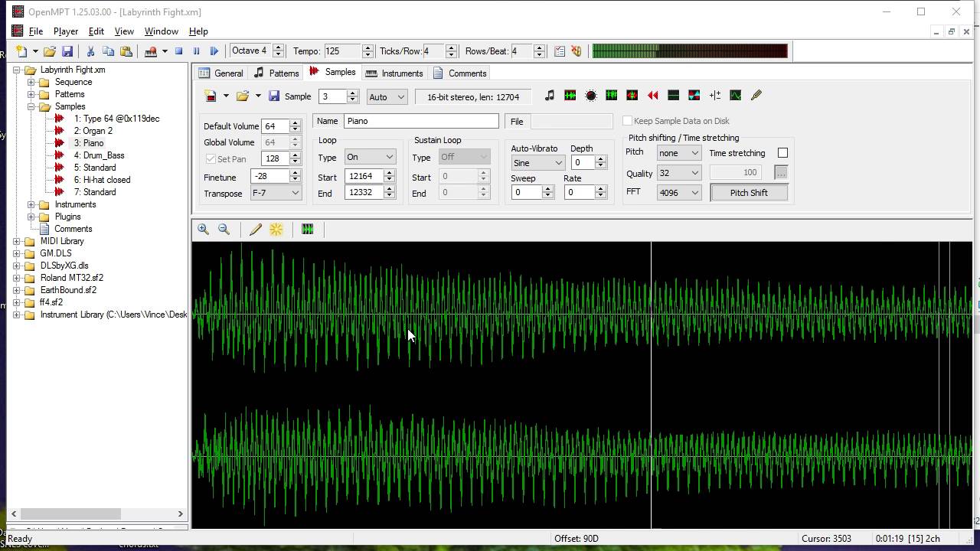Click the tree panel horizontal scrollbar

click(98, 514)
